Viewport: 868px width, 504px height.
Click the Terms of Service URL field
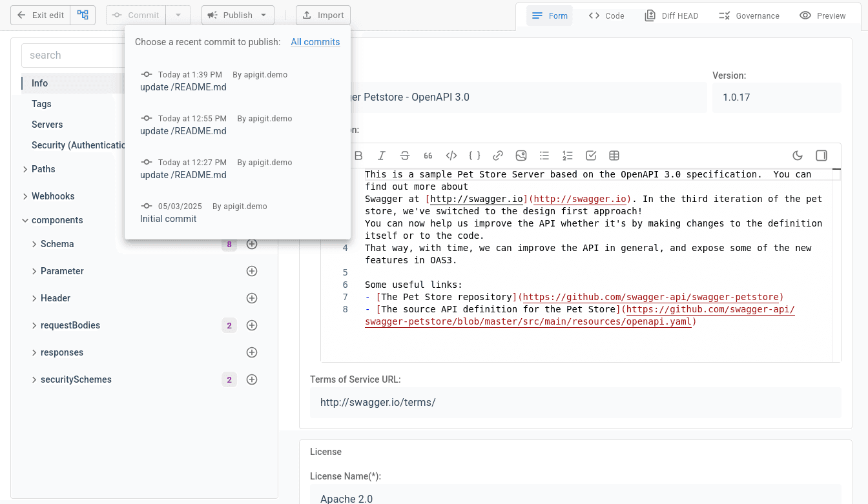pyautogui.click(x=575, y=402)
